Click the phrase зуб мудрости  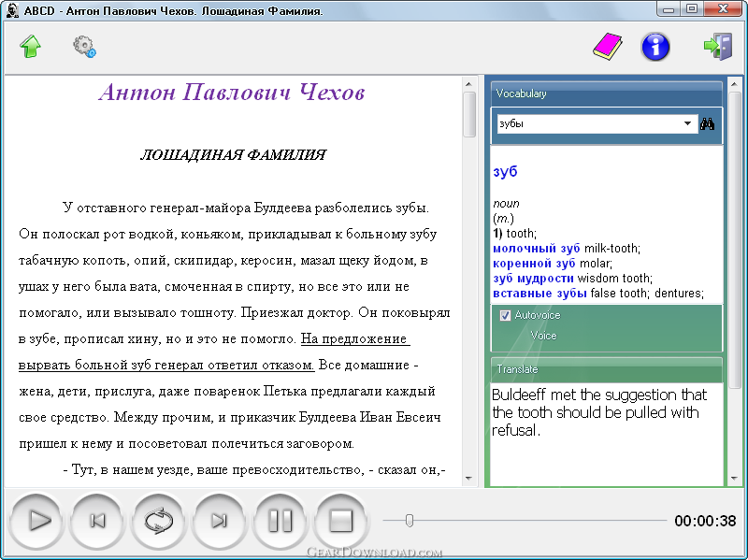(x=533, y=278)
